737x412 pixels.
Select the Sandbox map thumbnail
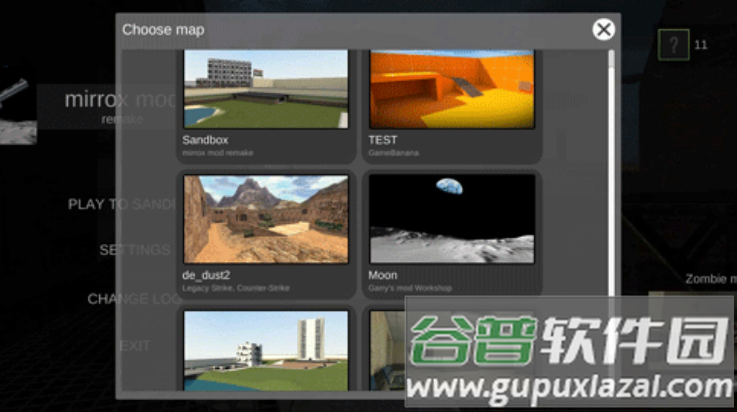click(266, 88)
